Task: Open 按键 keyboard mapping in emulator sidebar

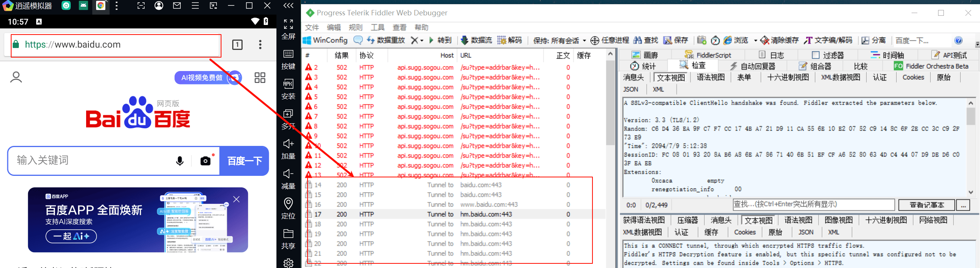Action: coord(288,54)
